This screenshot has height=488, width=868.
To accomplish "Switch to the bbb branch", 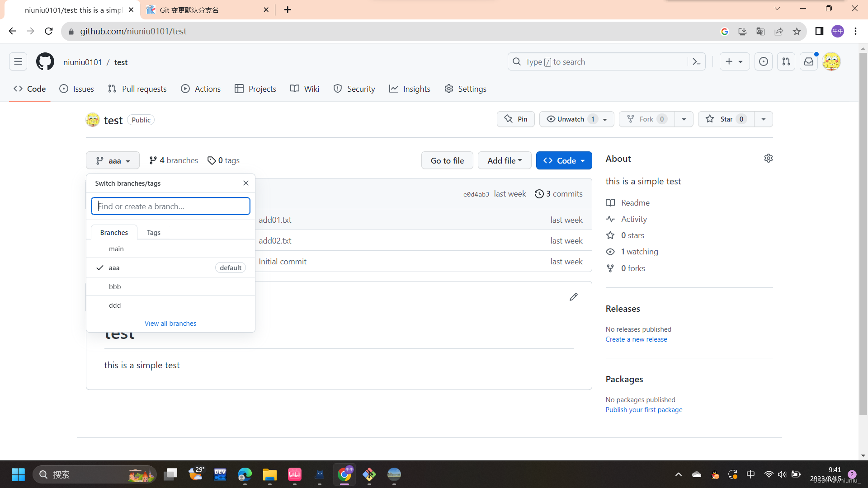I will point(170,287).
